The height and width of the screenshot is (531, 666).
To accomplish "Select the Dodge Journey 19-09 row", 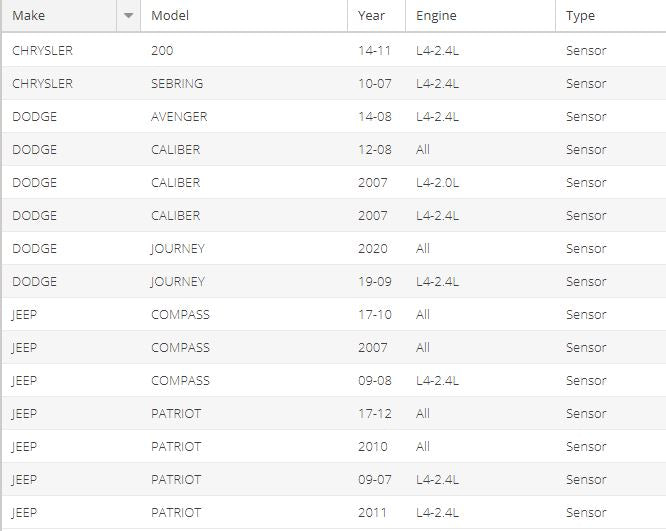I will pos(334,282).
